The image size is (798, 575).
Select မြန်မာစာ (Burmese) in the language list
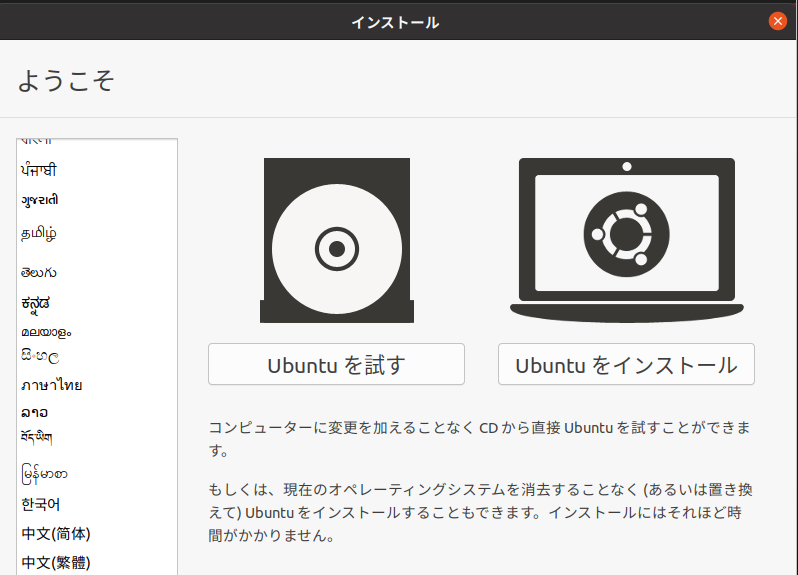pos(44,474)
